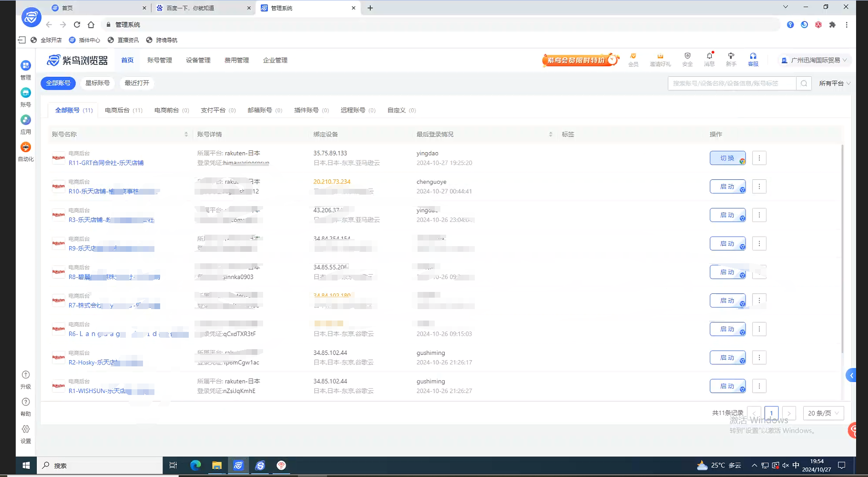
Task: Toggle sorting on 最后登录情况 column
Action: tap(551, 135)
